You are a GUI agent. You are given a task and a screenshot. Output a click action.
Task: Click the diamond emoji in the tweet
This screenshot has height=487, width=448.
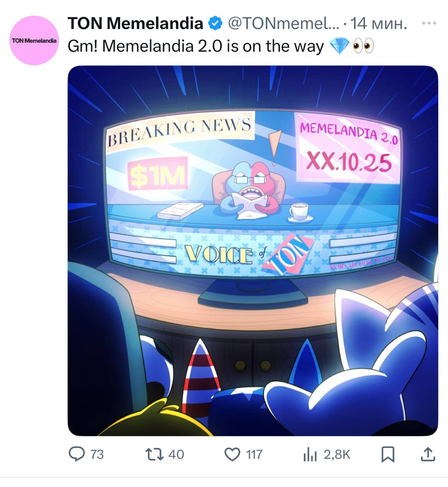pyautogui.click(x=339, y=46)
